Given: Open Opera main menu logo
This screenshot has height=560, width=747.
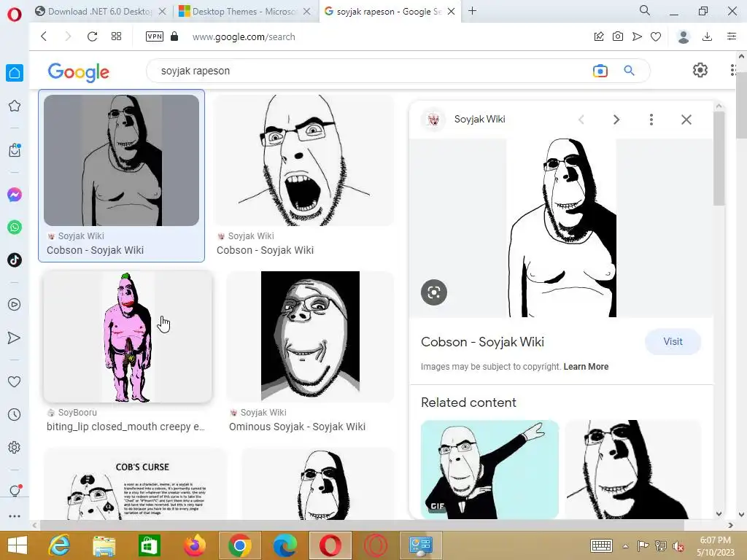Looking at the screenshot, I should [x=15, y=15].
